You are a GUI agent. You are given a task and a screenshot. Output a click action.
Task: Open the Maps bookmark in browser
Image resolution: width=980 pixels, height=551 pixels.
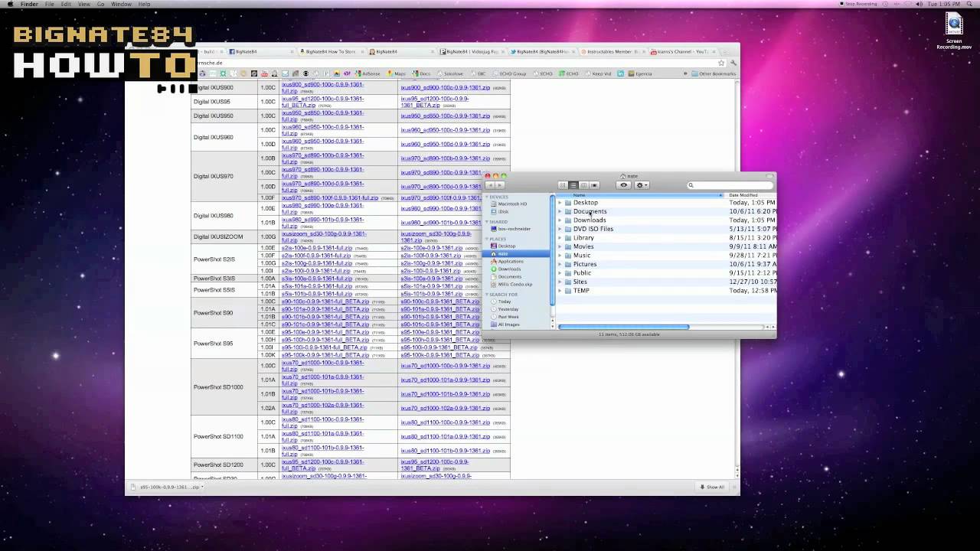(x=397, y=74)
